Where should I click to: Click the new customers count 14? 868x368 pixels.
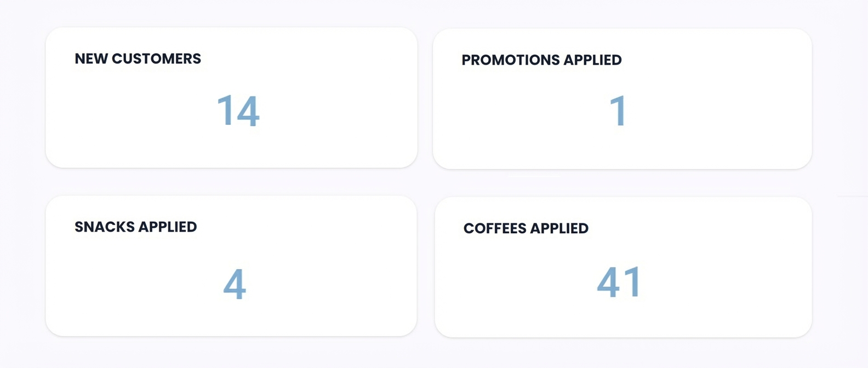click(238, 111)
